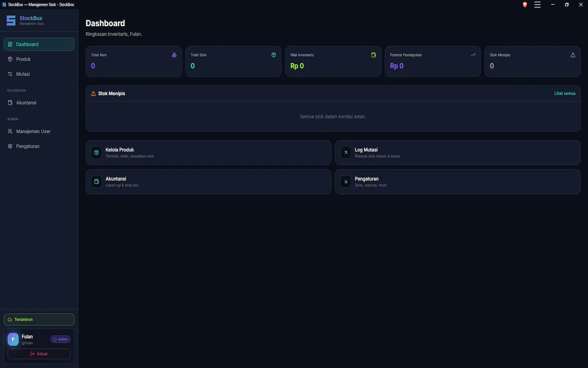Click the orange warning icon beside Stok Menipis heading
The image size is (588, 368).
[93, 93]
